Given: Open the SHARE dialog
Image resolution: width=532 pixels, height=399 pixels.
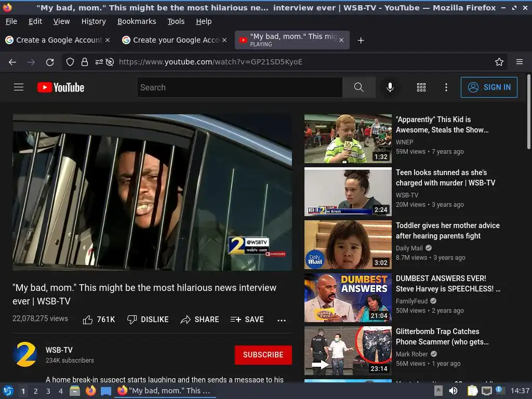Looking at the screenshot, I should point(199,320).
